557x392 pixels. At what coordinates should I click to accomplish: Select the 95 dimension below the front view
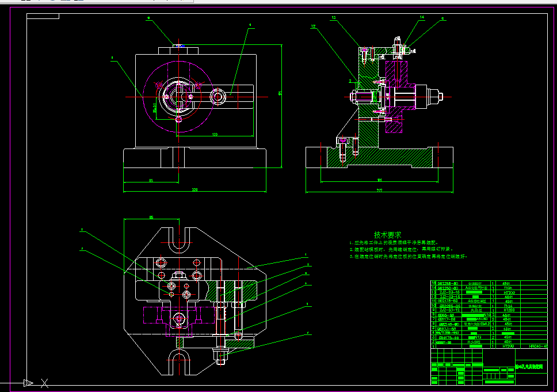pyautogui.click(x=151, y=181)
